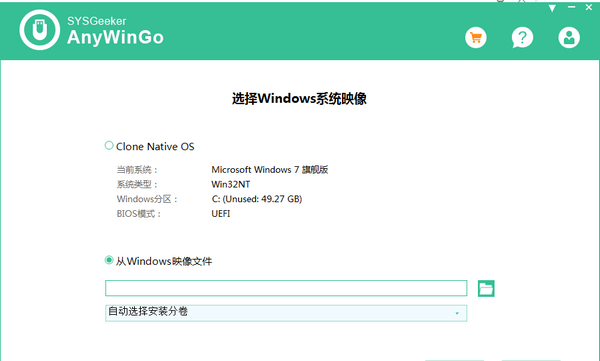
Task: Click the C: (Unused: 49.27 GB) value
Action: 256,199
